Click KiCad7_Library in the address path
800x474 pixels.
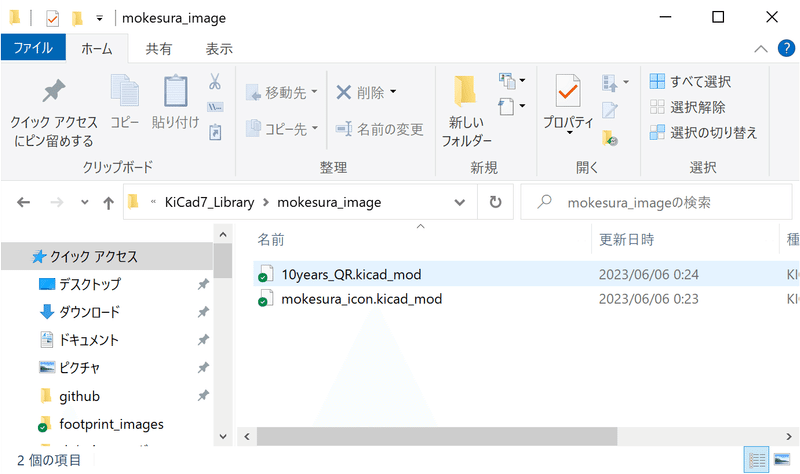[209, 203]
